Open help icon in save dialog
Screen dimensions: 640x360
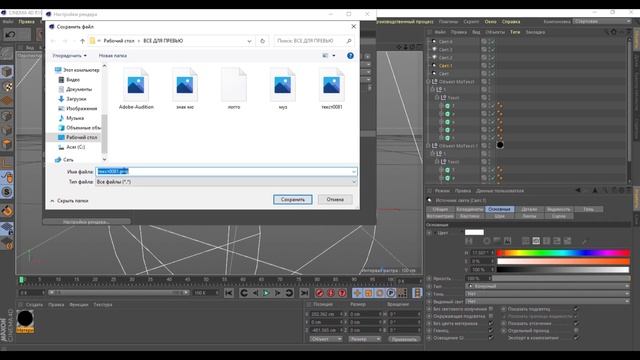[350, 56]
